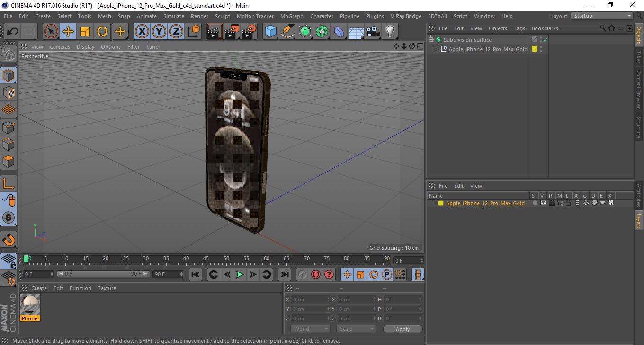Click yellow swatch in Layers panel
644x345 pixels.
[x=441, y=203]
